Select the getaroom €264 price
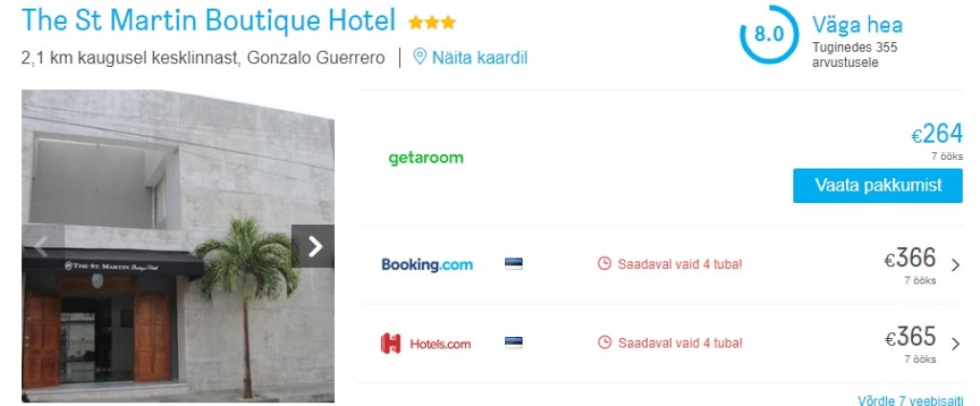This screenshot has height=406, width=980. point(936,134)
